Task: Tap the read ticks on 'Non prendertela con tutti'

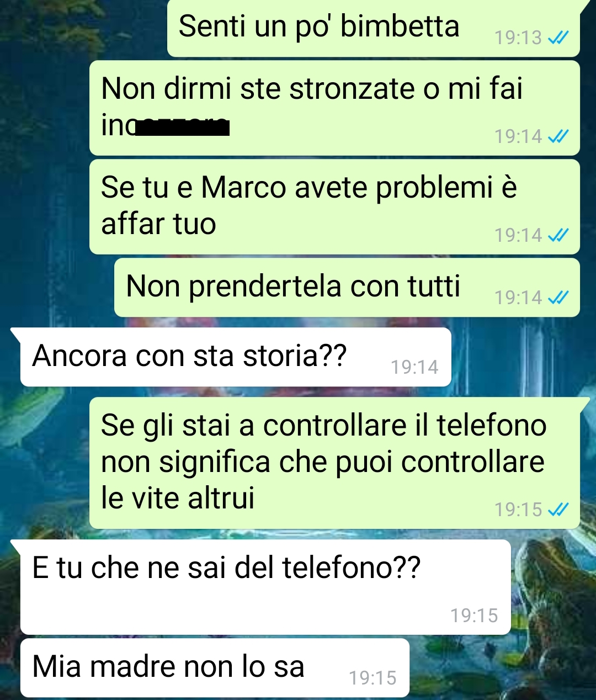Action: click(x=557, y=298)
